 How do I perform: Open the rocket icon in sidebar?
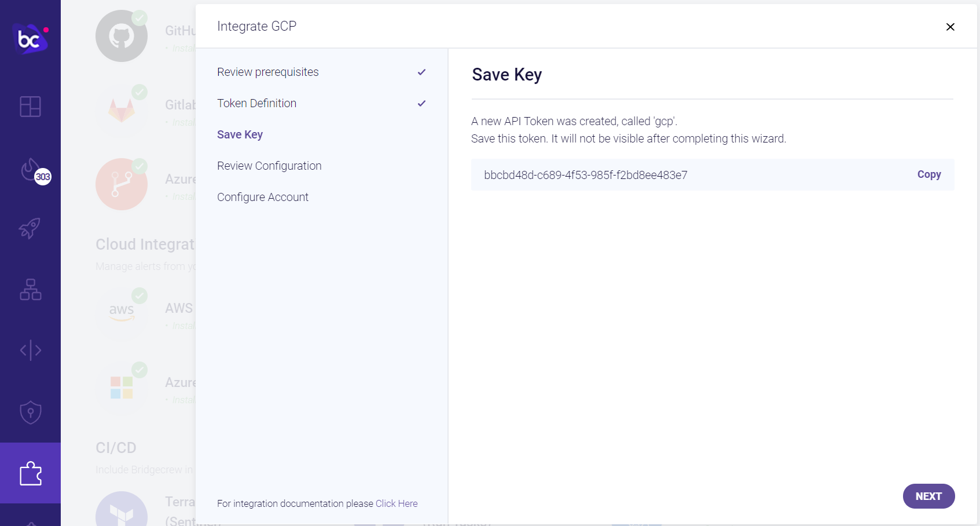30,228
